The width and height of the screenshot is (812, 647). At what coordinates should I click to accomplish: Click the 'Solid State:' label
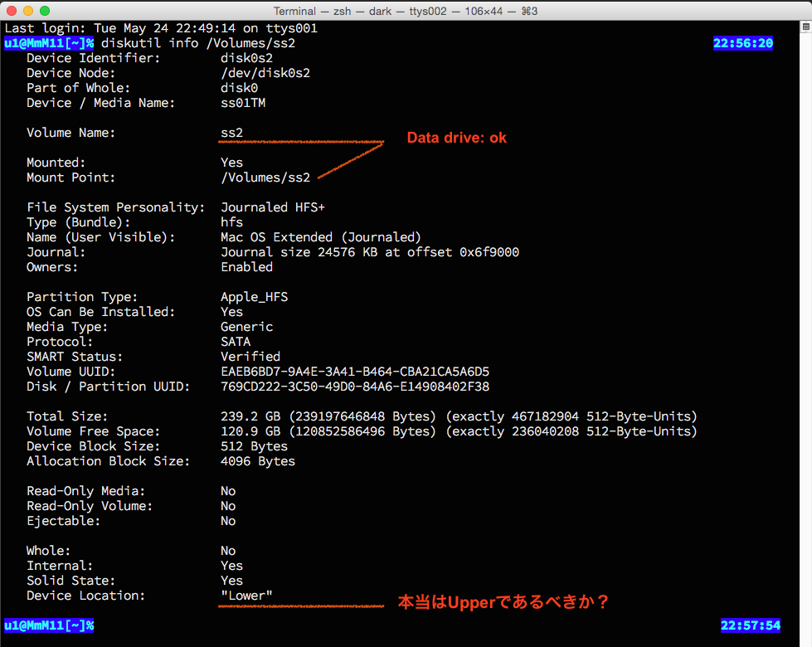[71, 581]
